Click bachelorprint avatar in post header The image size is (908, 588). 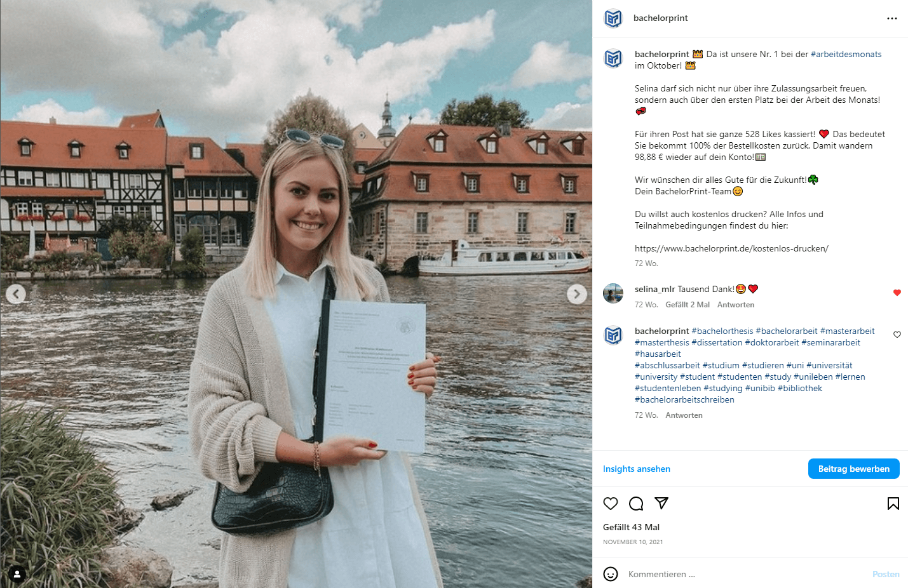pyautogui.click(x=613, y=18)
